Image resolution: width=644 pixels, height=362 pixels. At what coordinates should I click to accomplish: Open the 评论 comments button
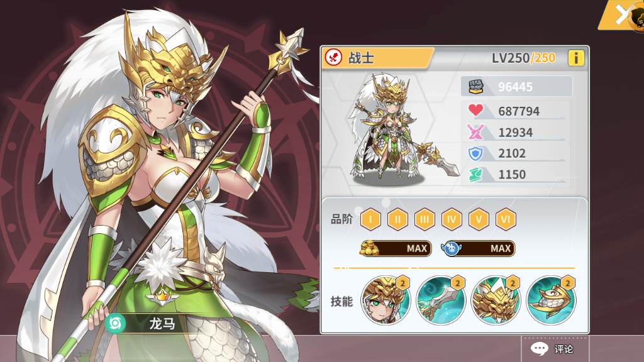point(555,349)
